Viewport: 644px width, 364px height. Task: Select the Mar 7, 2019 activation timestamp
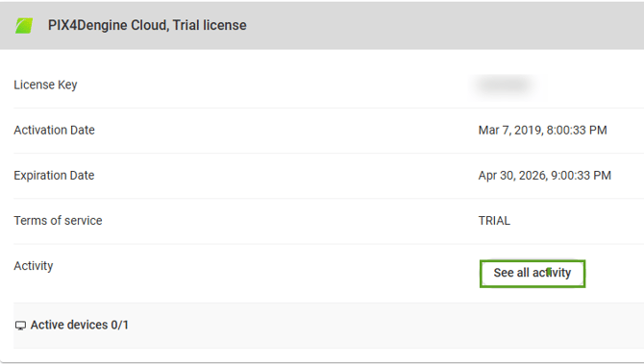coord(542,131)
